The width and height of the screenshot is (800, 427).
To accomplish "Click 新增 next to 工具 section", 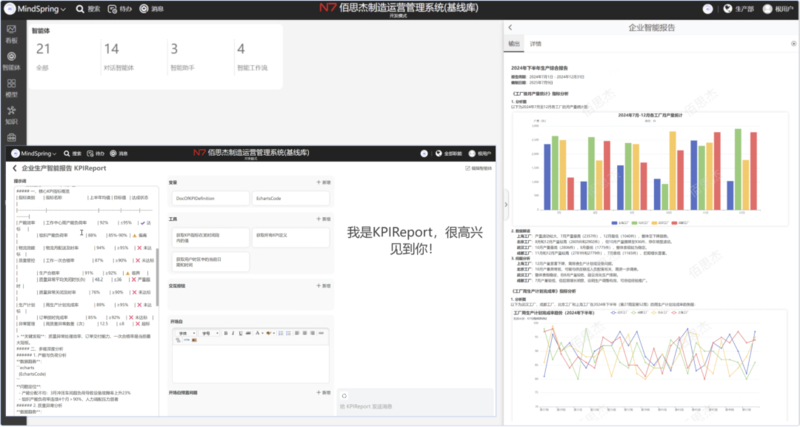I will pyautogui.click(x=324, y=218).
